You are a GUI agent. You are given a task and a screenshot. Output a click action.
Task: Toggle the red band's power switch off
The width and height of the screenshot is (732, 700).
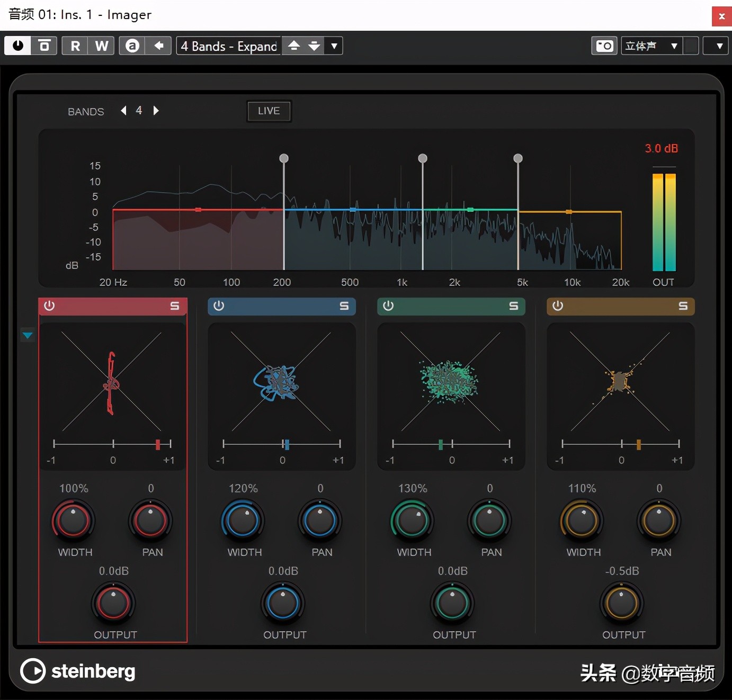coord(49,306)
